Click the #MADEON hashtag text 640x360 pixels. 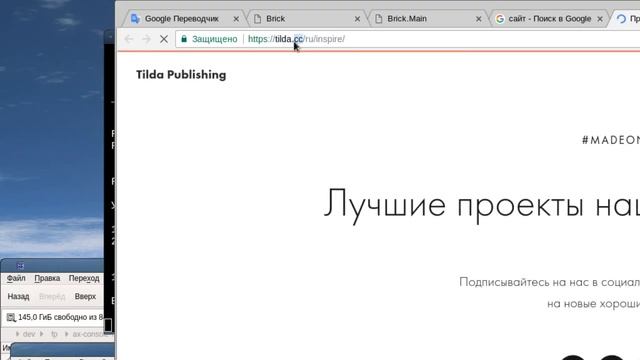pos(611,140)
